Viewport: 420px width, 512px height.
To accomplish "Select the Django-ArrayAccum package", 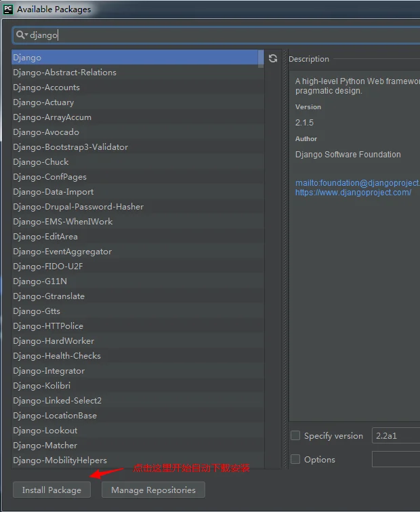I will coord(138,117).
